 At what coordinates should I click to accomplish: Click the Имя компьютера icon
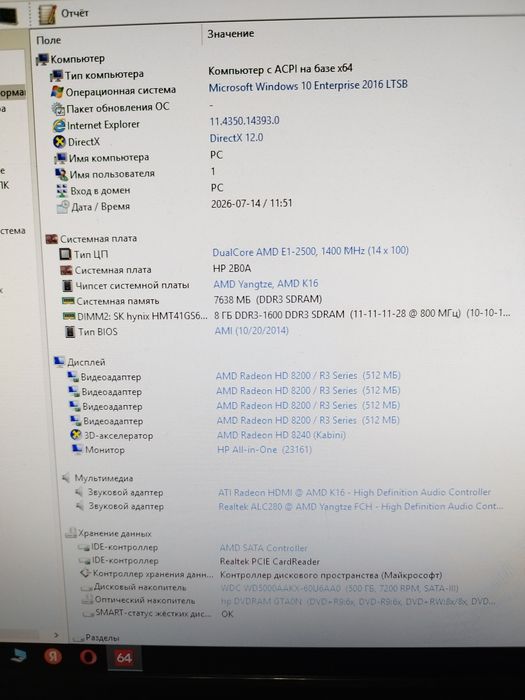(60, 158)
